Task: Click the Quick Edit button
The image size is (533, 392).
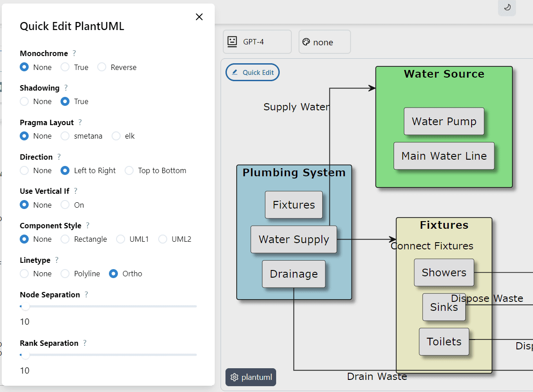Action: pyautogui.click(x=252, y=72)
